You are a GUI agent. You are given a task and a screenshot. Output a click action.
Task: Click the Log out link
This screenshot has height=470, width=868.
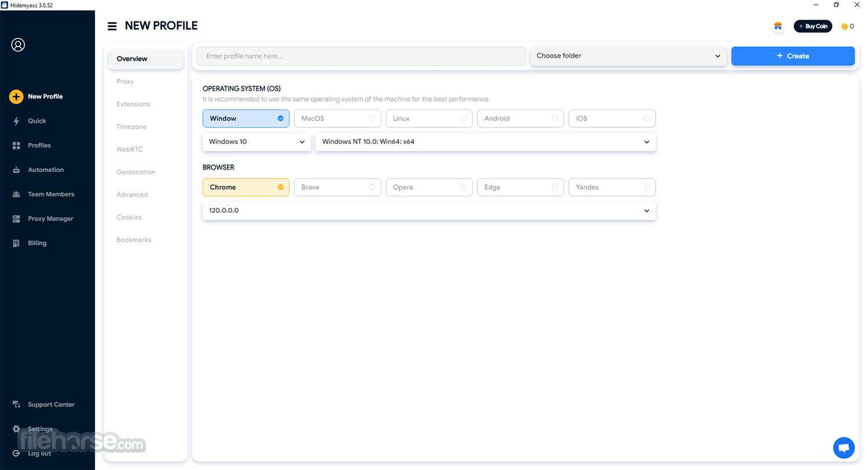tap(39, 453)
